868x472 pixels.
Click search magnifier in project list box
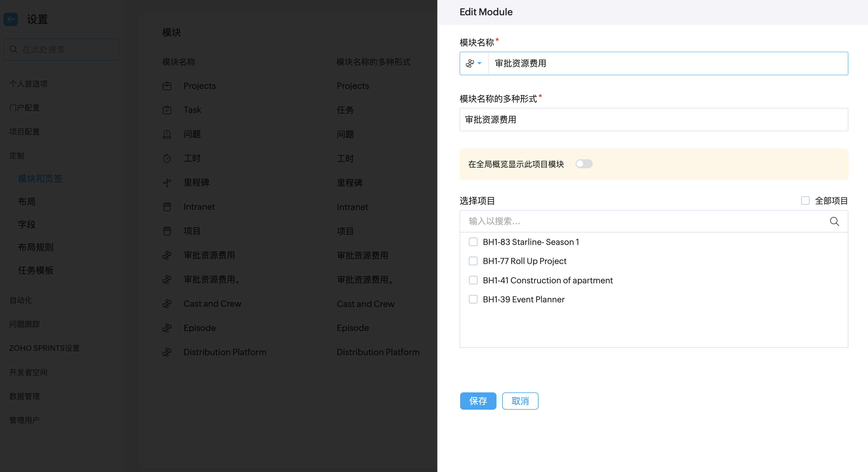834,221
